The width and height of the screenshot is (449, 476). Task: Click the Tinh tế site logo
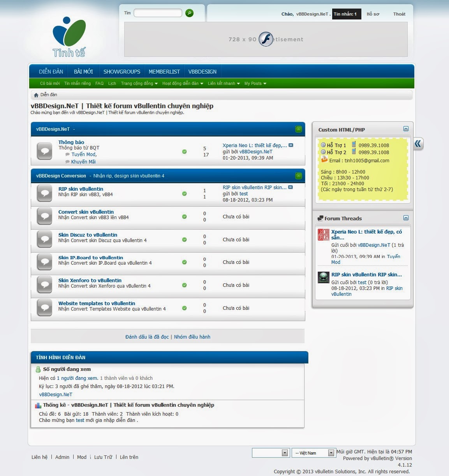(x=69, y=37)
